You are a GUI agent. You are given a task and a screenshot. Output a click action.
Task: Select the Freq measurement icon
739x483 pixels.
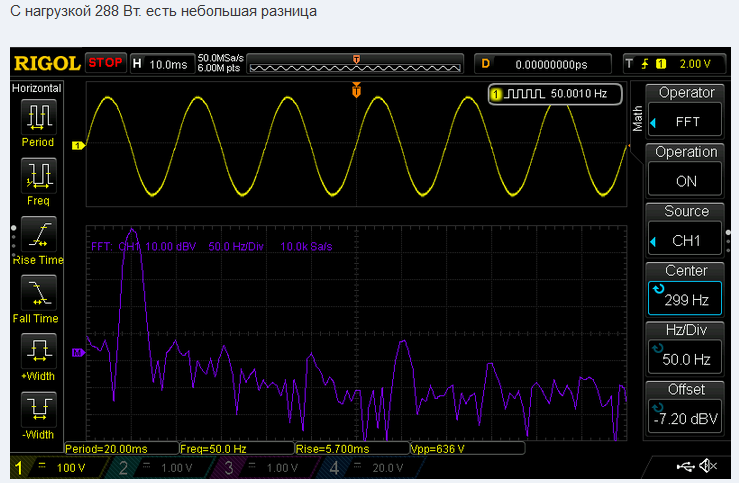pyautogui.click(x=39, y=175)
